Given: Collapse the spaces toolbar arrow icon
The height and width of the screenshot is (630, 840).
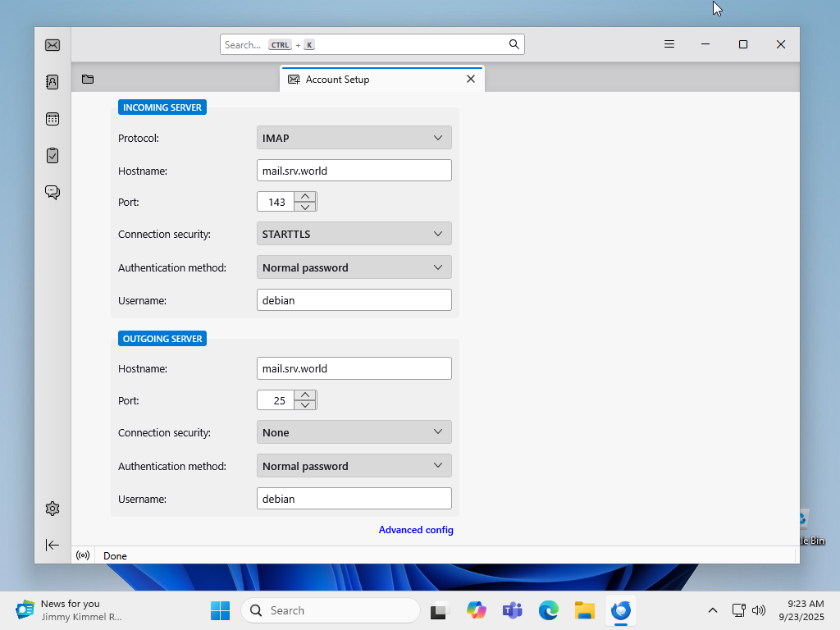Looking at the screenshot, I should 52,545.
